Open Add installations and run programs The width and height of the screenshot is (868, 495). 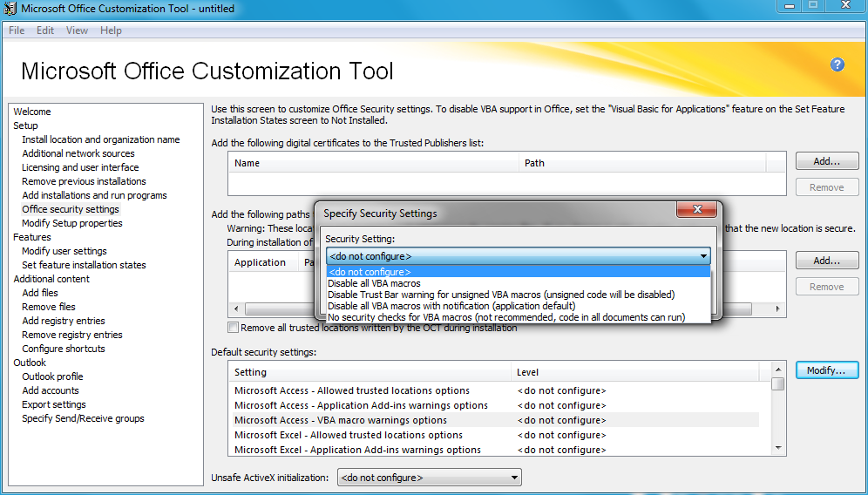[94, 195]
